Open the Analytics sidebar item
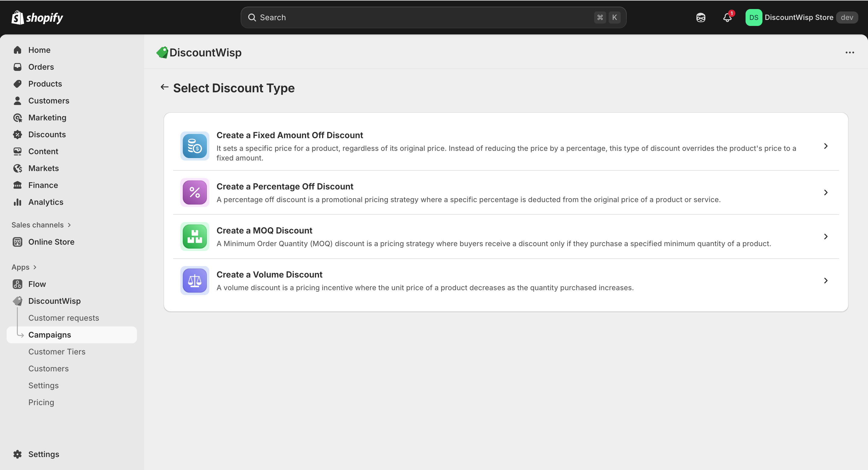 point(46,202)
